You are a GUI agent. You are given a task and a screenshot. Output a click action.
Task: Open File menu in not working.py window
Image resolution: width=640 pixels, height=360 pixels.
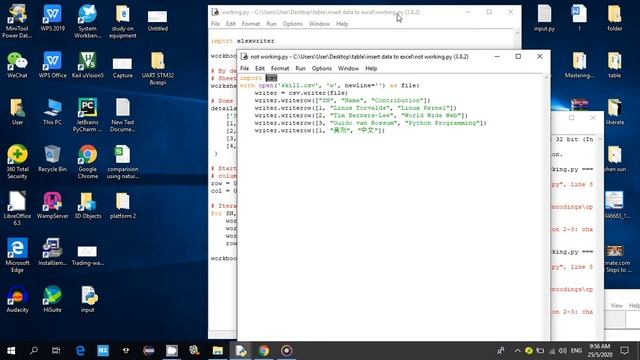244,68
